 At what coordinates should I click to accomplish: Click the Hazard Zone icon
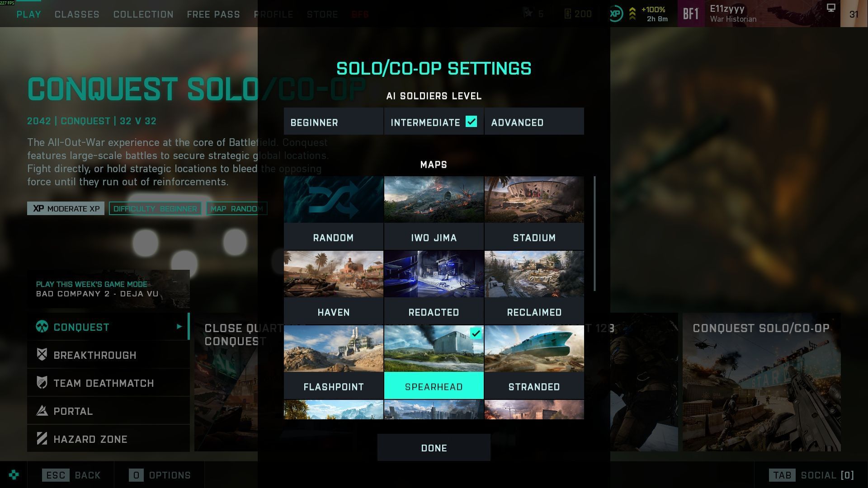[42, 439]
